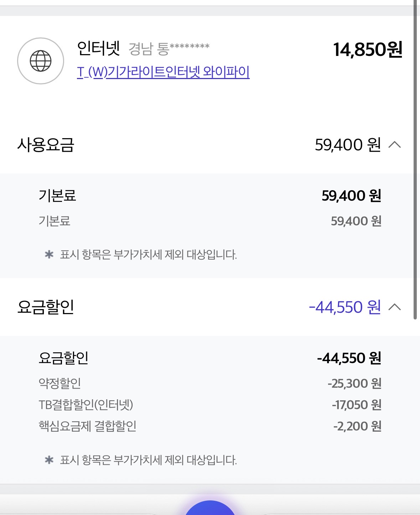Image resolution: width=420 pixels, height=515 pixels.
Task: Click the asterisk icon under discount note
Action: click(49, 460)
